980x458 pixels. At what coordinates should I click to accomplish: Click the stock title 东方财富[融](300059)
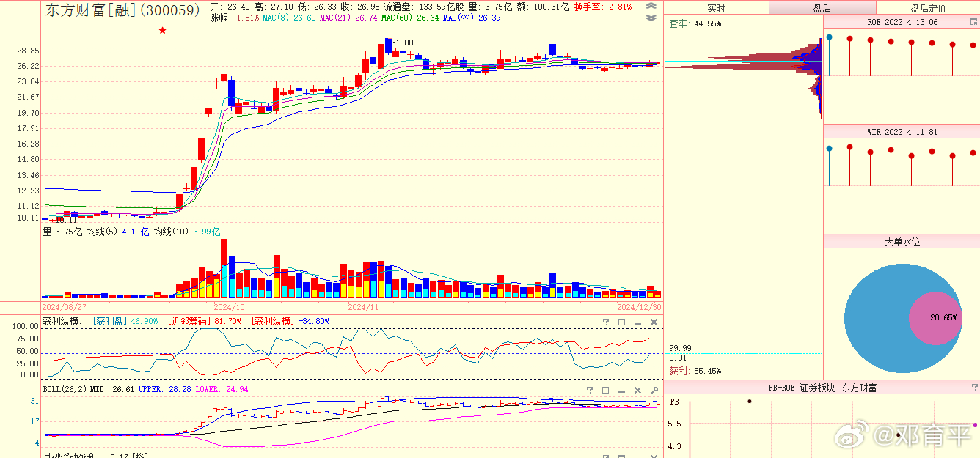pos(122,10)
